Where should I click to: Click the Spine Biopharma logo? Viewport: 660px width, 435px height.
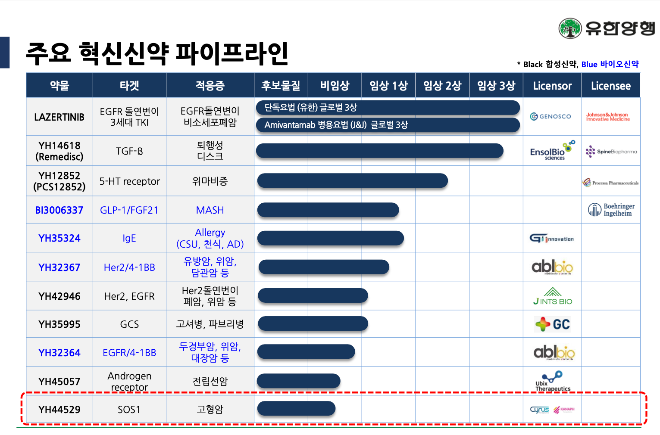(x=611, y=151)
